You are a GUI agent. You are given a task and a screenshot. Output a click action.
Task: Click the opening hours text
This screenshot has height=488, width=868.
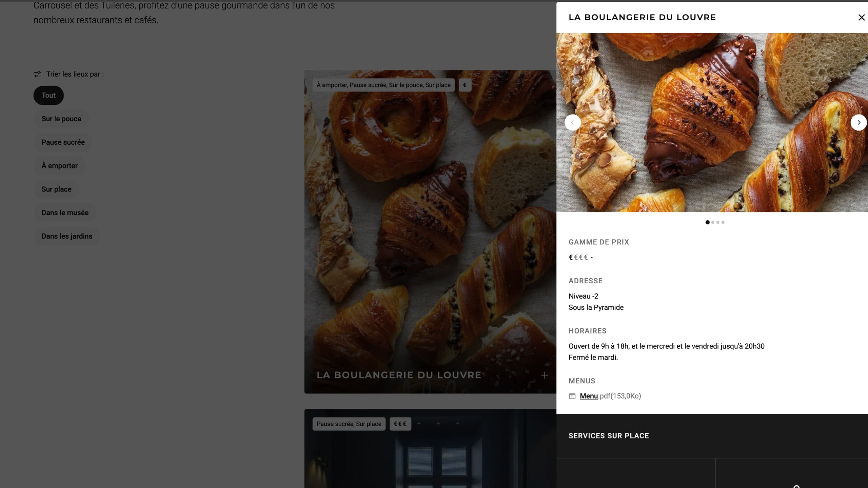tap(667, 346)
